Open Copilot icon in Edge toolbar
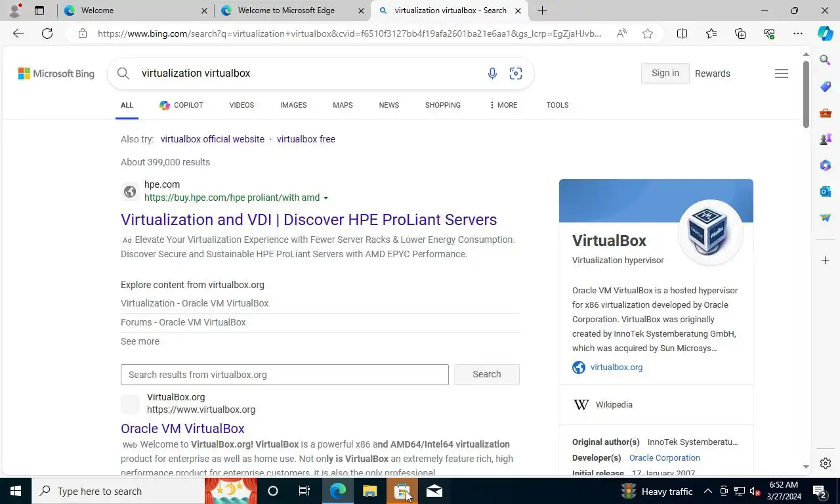This screenshot has width=840, height=504. tap(826, 33)
